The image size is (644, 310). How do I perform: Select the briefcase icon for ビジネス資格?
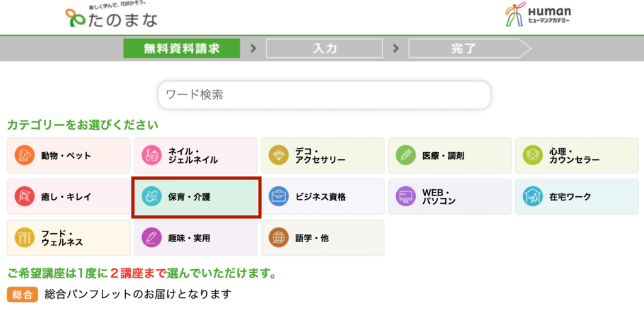277,197
